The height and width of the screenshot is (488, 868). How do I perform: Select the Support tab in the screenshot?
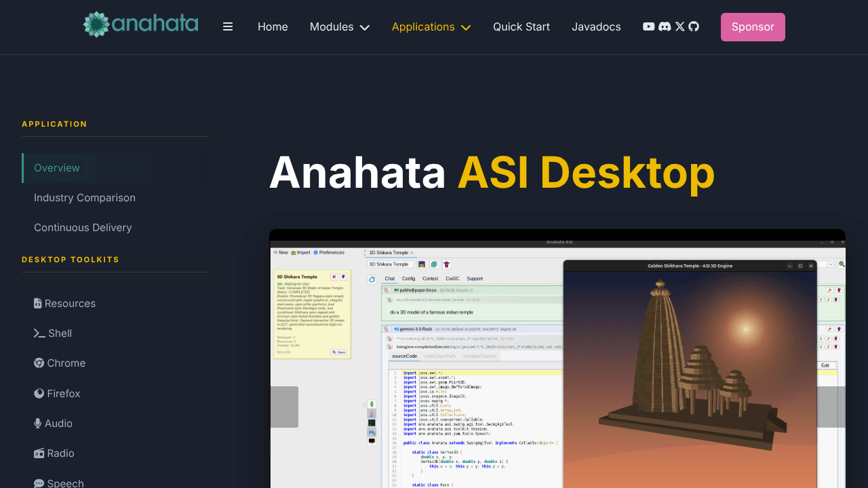pyautogui.click(x=475, y=279)
